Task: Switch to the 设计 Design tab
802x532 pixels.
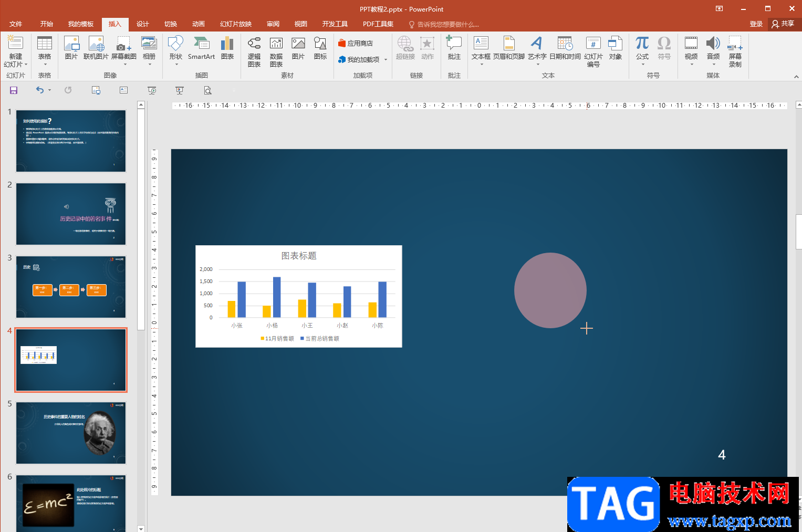Action: pyautogui.click(x=143, y=24)
